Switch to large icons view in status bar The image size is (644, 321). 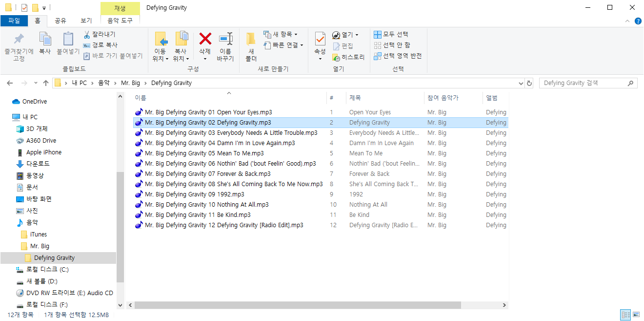(x=636, y=315)
